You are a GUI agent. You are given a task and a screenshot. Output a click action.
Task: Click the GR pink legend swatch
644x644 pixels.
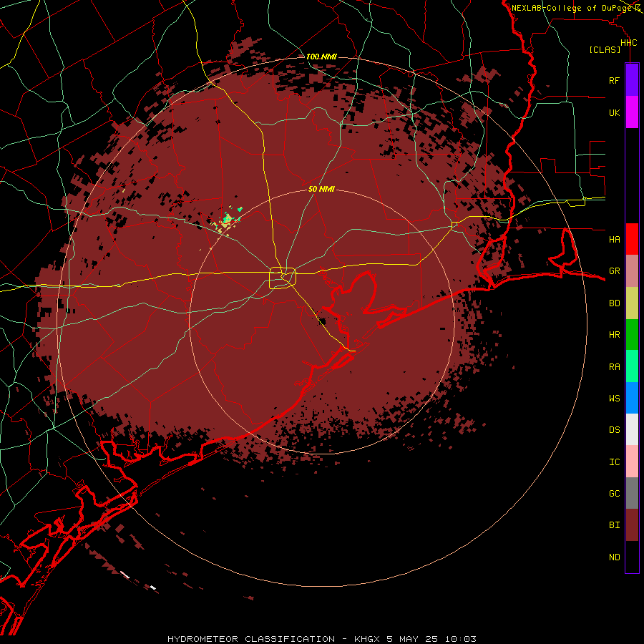pos(632,271)
